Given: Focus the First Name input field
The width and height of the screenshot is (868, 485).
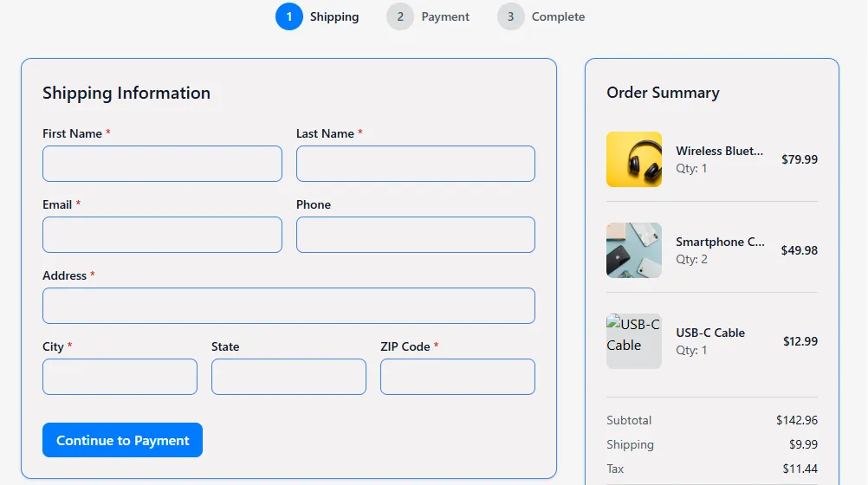Looking at the screenshot, I should 162,164.
